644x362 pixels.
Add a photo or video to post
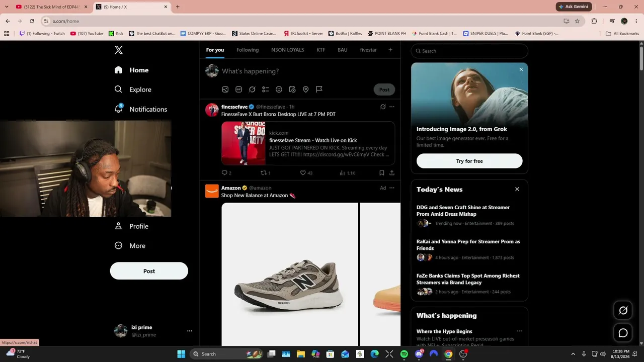click(x=225, y=89)
